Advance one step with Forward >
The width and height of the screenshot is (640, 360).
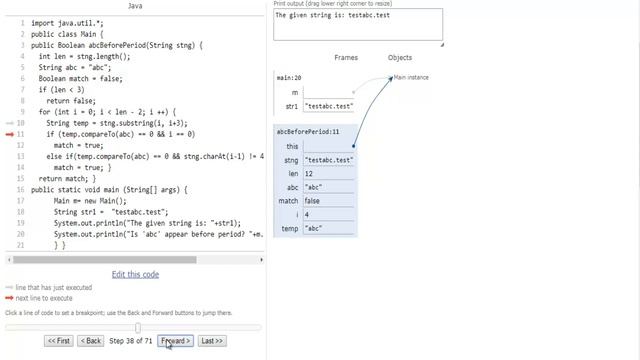(176, 341)
